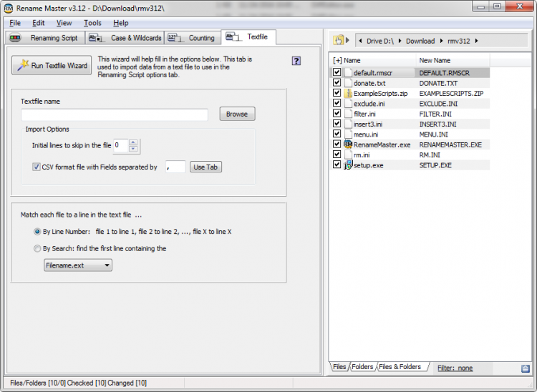Viewport: 537px width, 392px height.
Task: Toggle the CSV format file checkbox
Action: click(x=36, y=167)
